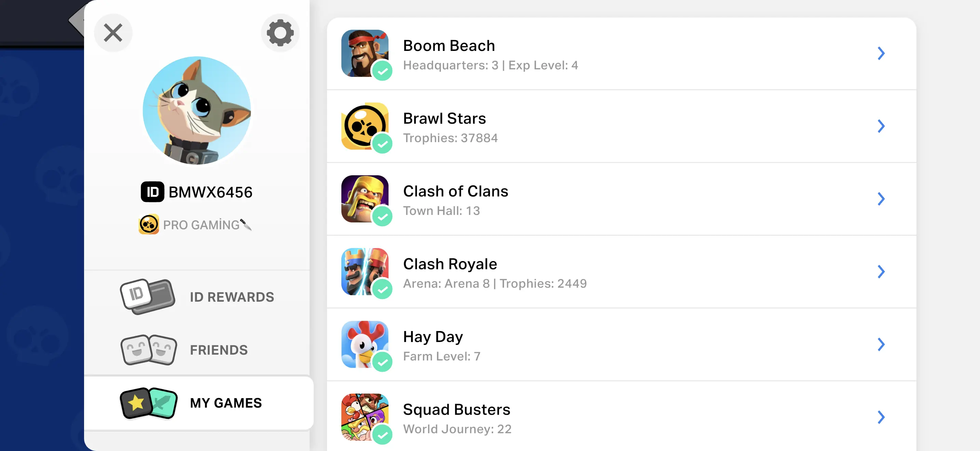Image resolution: width=980 pixels, height=451 pixels.
Task: Open settings with the gear icon
Action: [280, 33]
